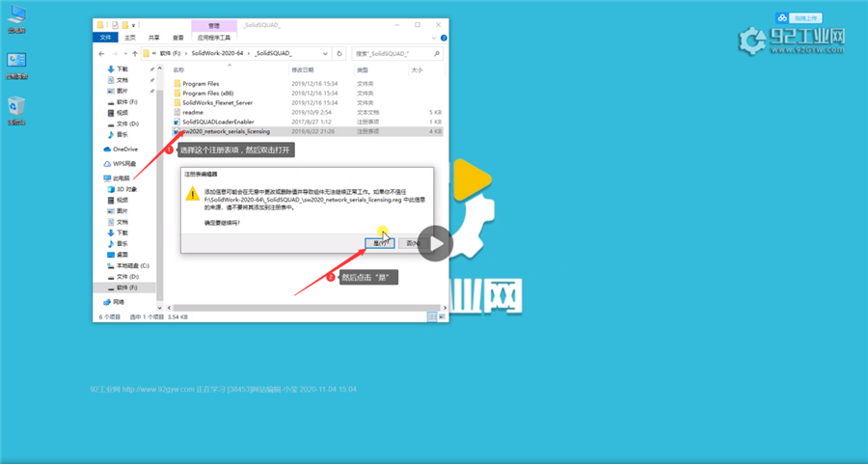
Task: Click the search _SolidSQUAD_ input field
Action: (x=396, y=54)
